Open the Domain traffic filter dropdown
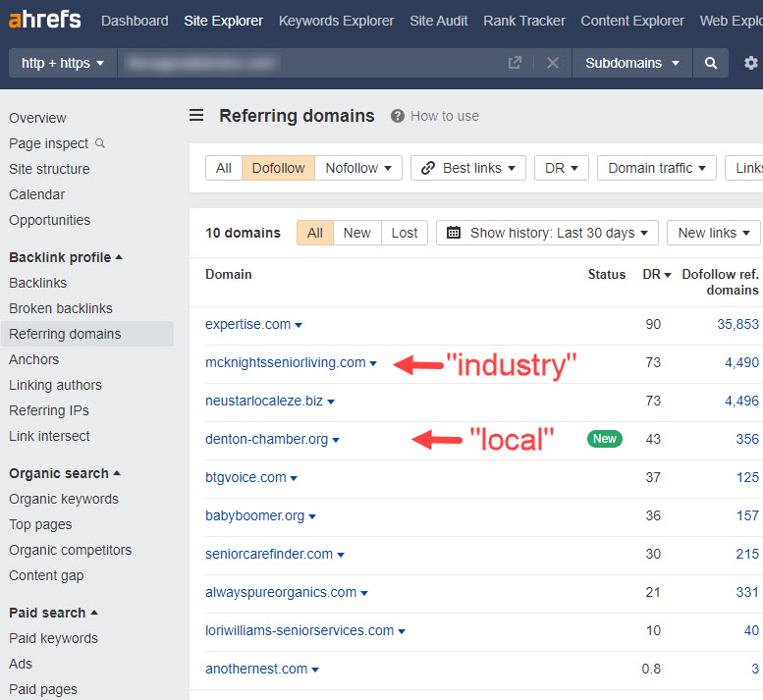This screenshot has width=763, height=700. (656, 168)
